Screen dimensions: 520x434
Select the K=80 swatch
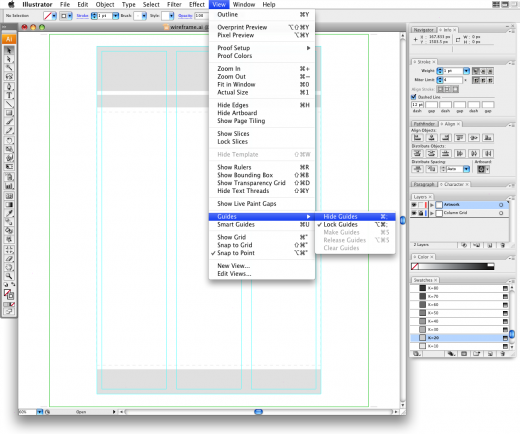point(460,288)
